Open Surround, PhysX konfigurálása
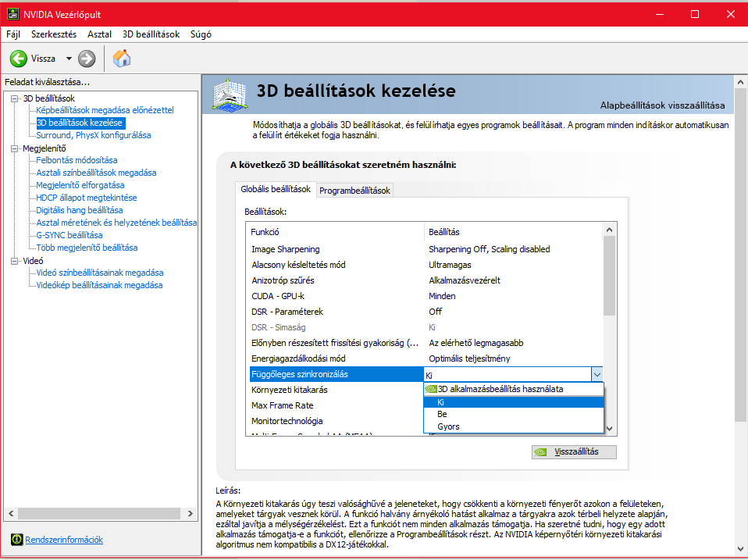Image resolution: width=748 pixels, height=560 pixels. [94, 135]
